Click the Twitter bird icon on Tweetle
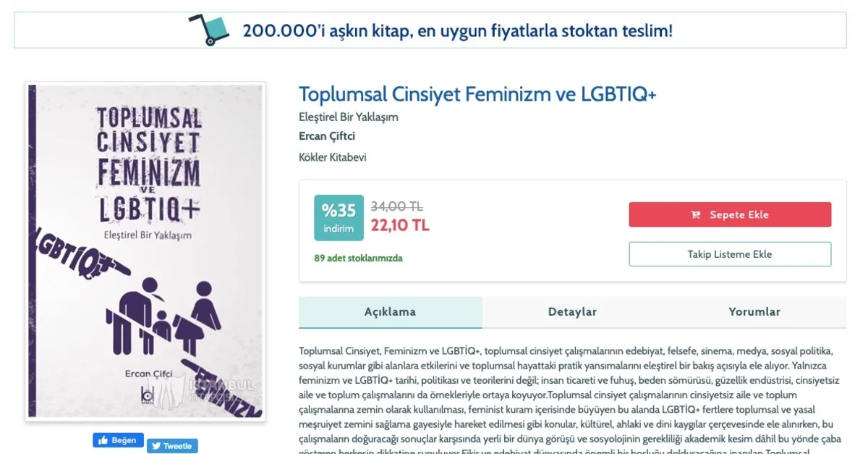 click(156, 446)
